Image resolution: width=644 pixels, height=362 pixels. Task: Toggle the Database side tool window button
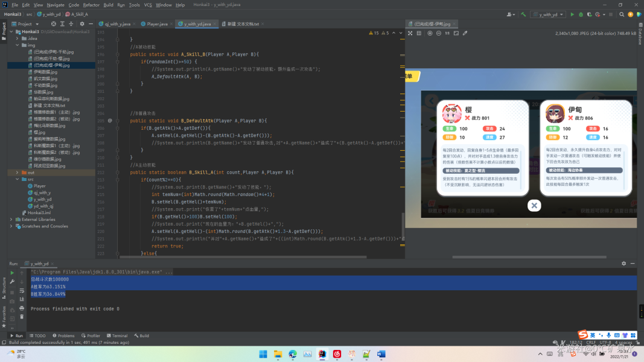pyautogui.click(x=640, y=34)
